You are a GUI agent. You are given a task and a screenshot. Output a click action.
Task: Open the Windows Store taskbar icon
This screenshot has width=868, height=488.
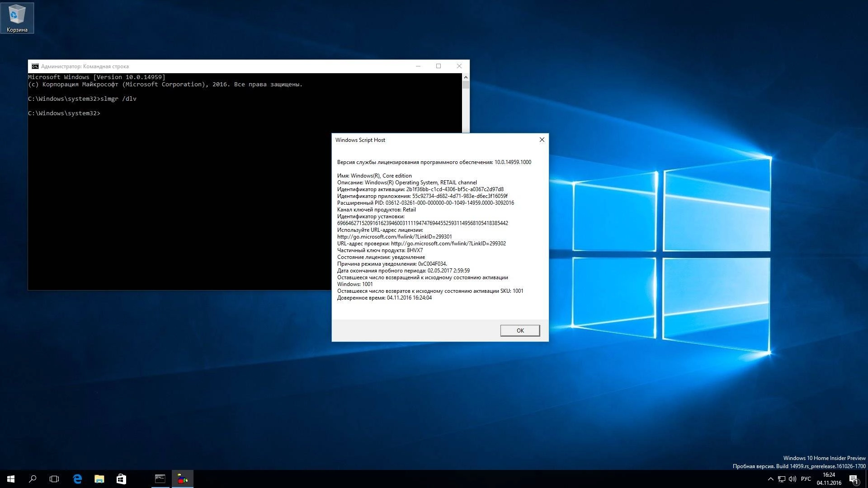coord(121,479)
